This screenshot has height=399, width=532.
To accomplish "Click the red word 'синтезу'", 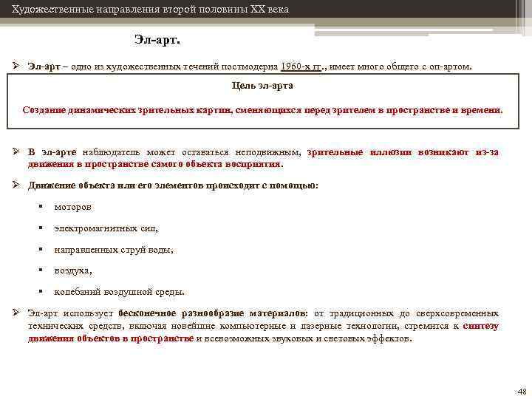I will pyautogui.click(x=481, y=326).
